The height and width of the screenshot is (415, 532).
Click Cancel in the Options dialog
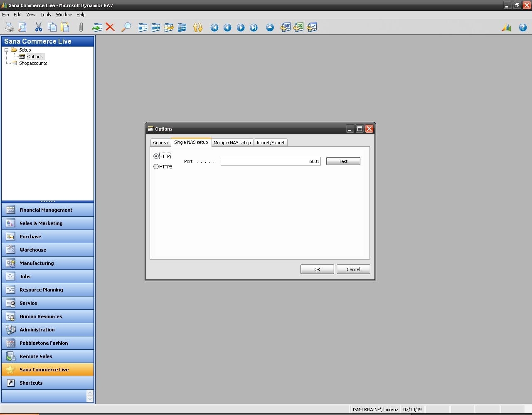353,269
